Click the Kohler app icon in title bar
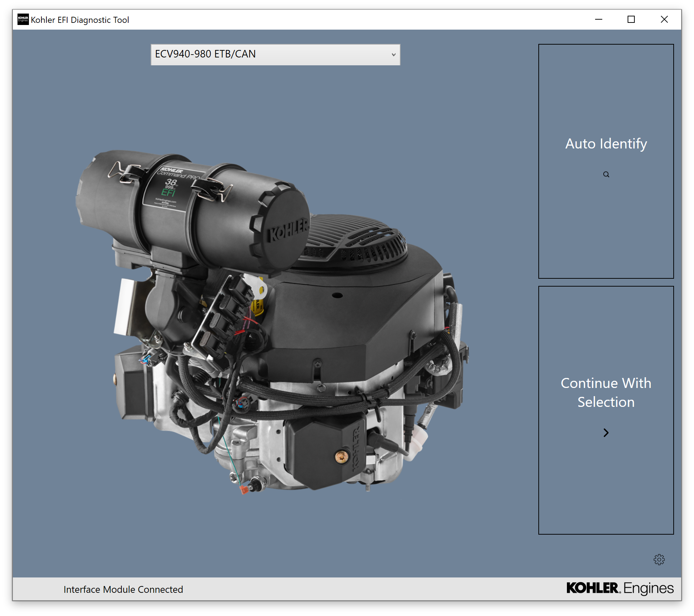 pyautogui.click(x=23, y=19)
